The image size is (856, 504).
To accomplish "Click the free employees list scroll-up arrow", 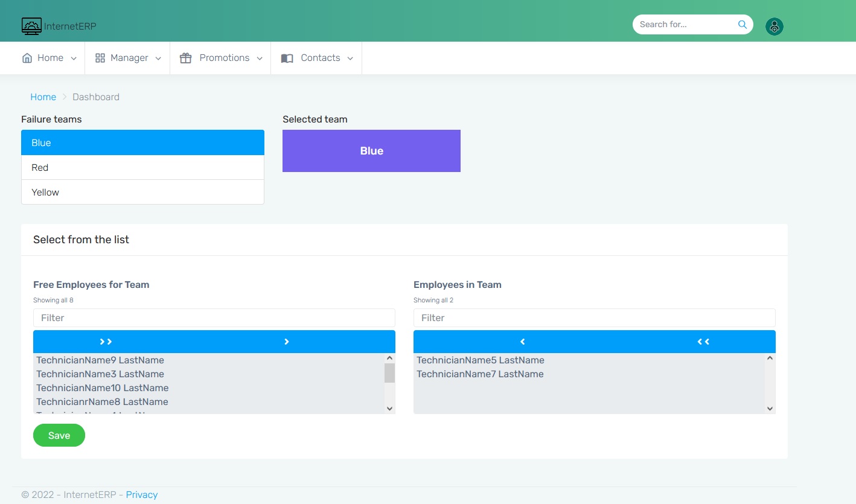I will (x=389, y=358).
